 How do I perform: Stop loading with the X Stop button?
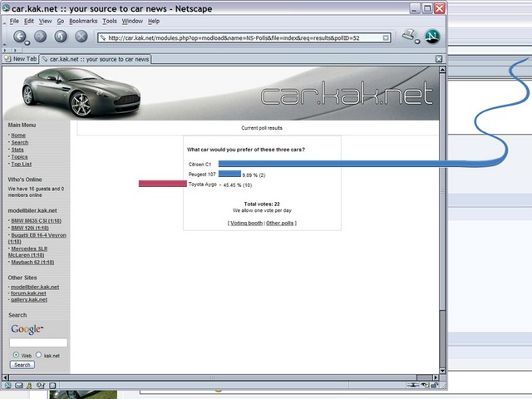click(x=81, y=37)
